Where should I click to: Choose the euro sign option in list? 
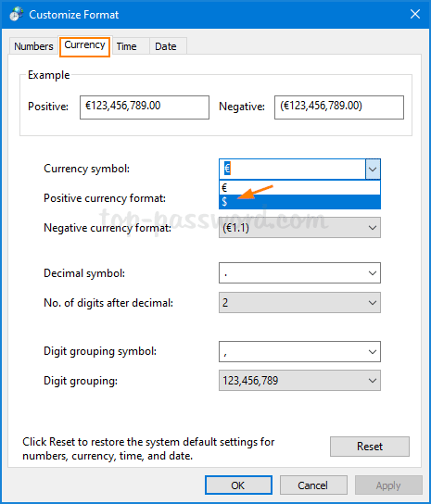pyautogui.click(x=299, y=188)
